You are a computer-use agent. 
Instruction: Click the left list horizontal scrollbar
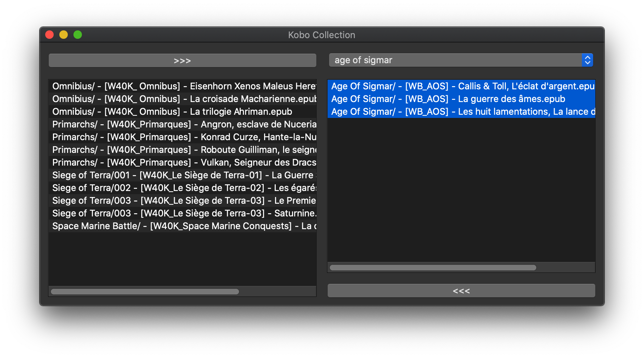145,292
